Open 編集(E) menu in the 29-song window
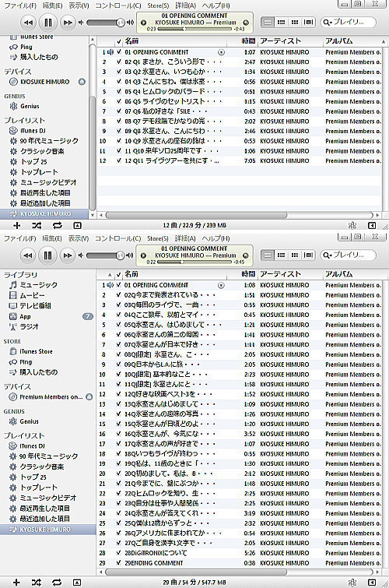Screen dimensions: 389x588 coord(51,238)
